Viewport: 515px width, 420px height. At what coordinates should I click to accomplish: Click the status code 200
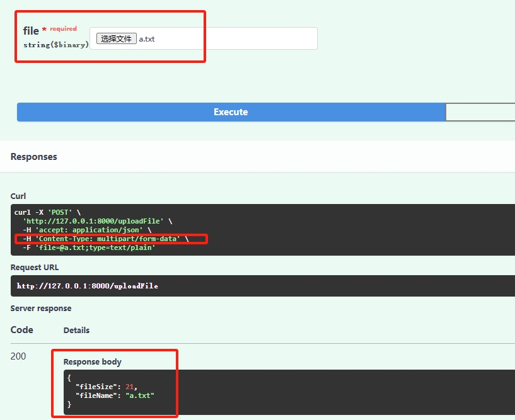(19, 356)
